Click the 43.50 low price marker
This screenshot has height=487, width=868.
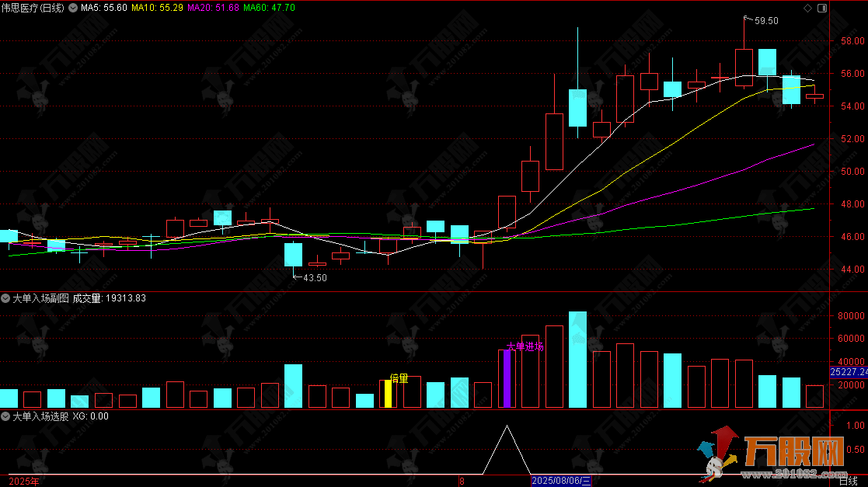point(314,278)
